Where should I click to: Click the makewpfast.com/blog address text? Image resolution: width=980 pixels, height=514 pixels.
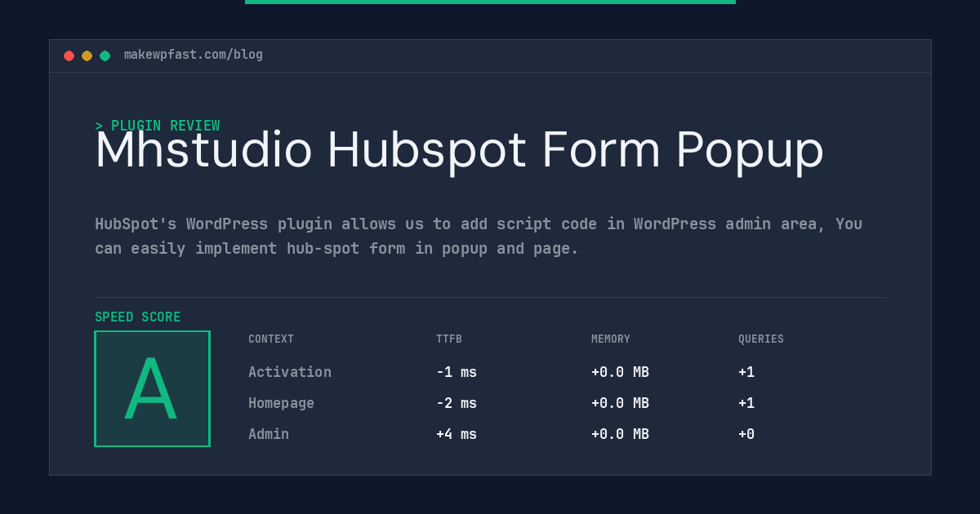[194, 55]
